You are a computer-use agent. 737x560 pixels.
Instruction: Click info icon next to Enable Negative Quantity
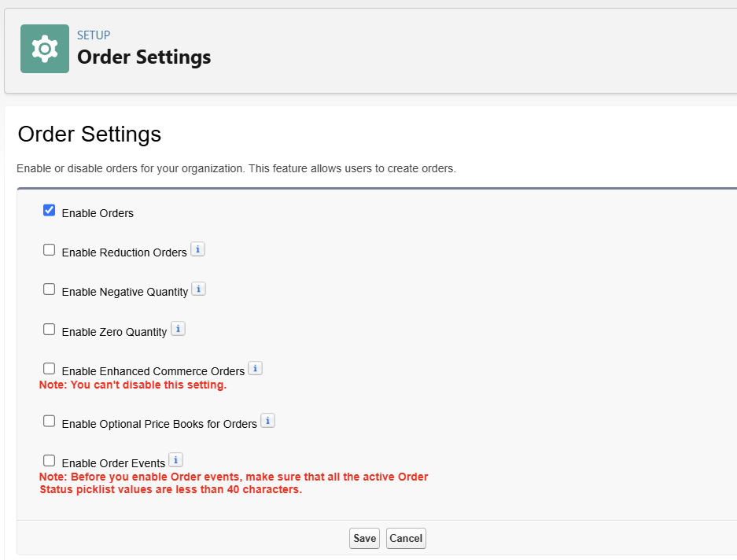coord(199,289)
